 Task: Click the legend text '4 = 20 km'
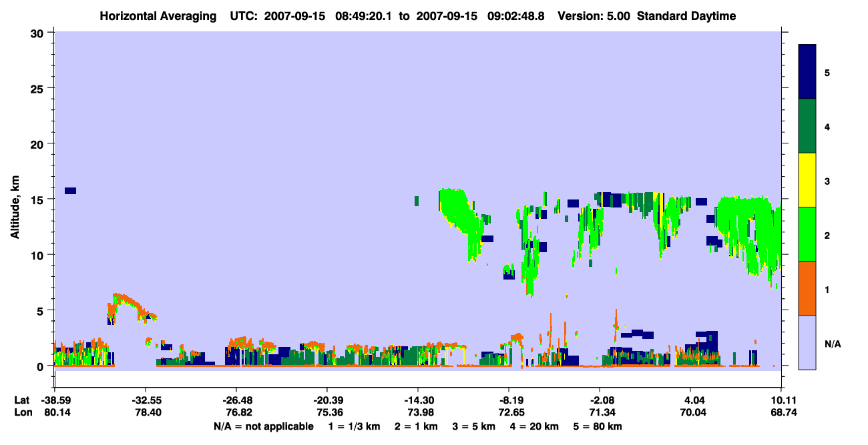(x=534, y=426)
